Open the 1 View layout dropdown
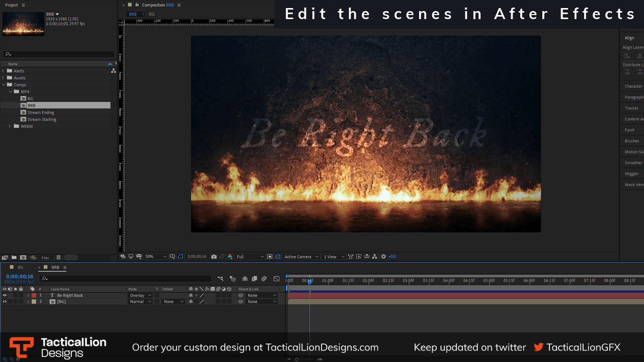The width and height of the screenshot is (644, 362). pyautogui.click(x=334, y=256)
